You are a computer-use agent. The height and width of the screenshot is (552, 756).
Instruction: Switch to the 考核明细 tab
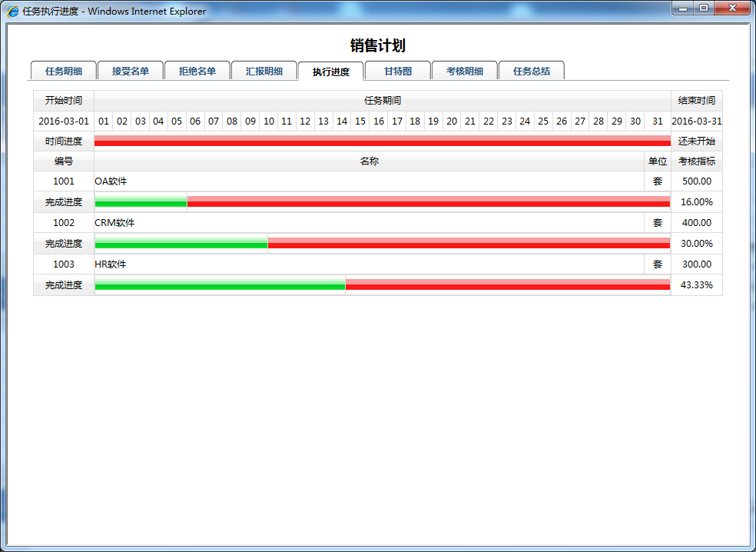coord(465,71)
